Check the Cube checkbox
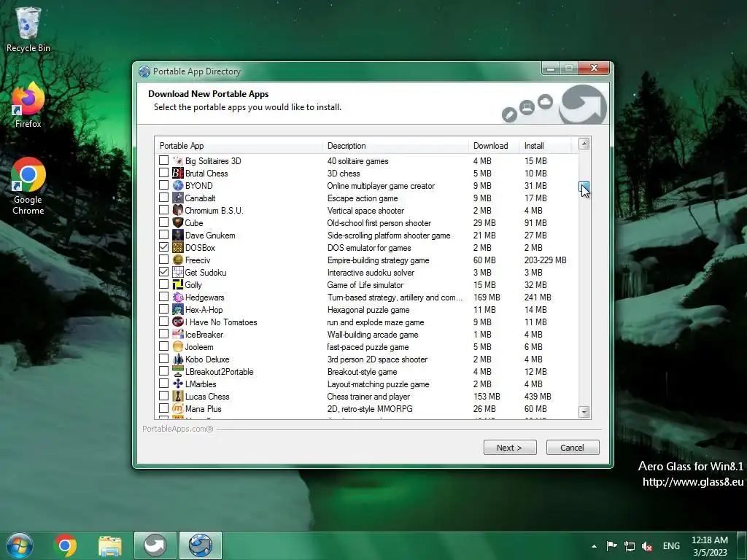Image resolution: width=747 pixels, height=560 pixels. tap(163, 222)
